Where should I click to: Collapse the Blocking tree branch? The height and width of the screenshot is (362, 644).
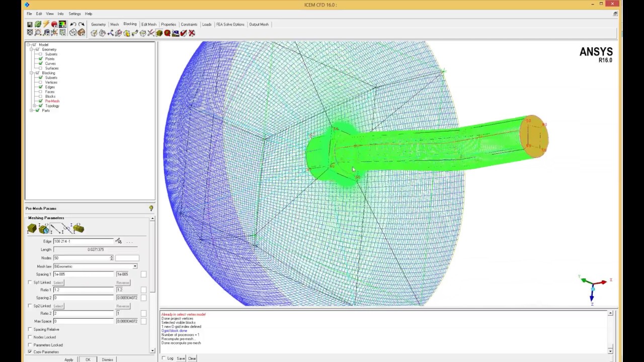31,73
